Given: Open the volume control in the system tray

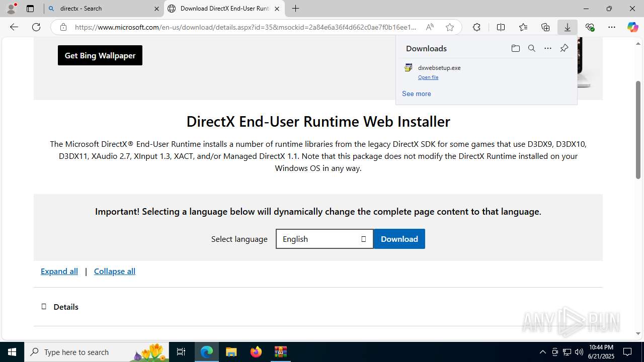Looking at the screenshot, I should (579, 352).
